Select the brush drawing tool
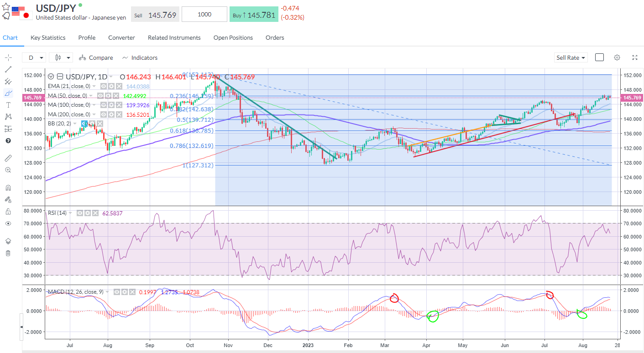644x353 pixels. (x=8, y=93)
